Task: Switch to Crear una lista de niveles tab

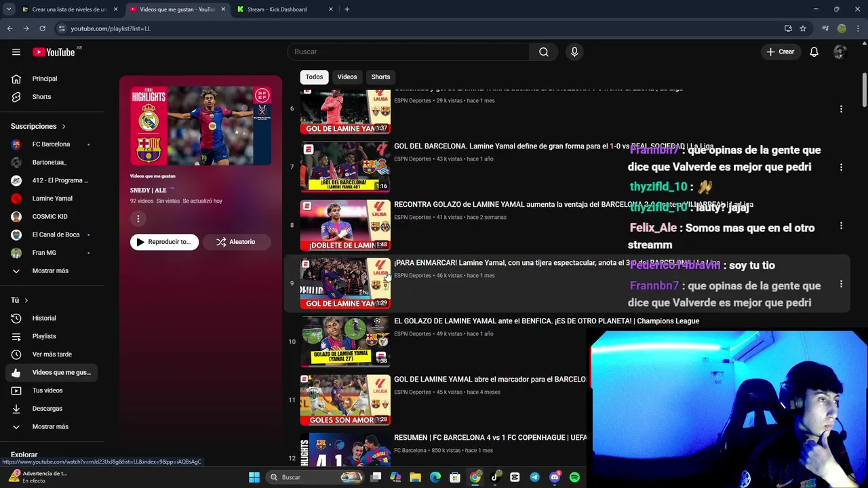Action: tap(68, 9)
